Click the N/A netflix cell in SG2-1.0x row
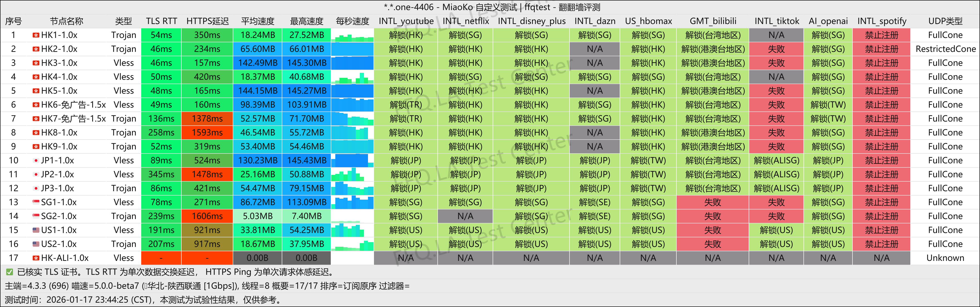Image resolution: width=980 pixels, height=307 pixels. [x=466, y=216]
